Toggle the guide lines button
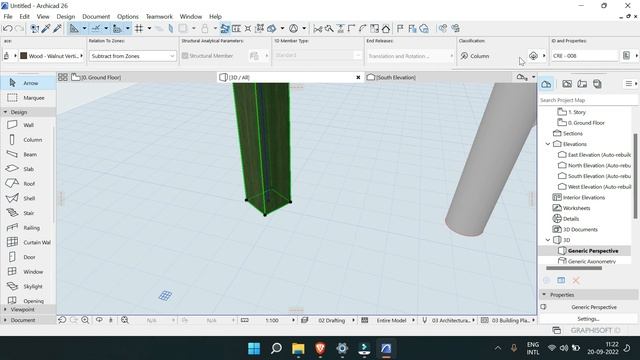This screenshot has width=640, height=360. coord(74,29)
